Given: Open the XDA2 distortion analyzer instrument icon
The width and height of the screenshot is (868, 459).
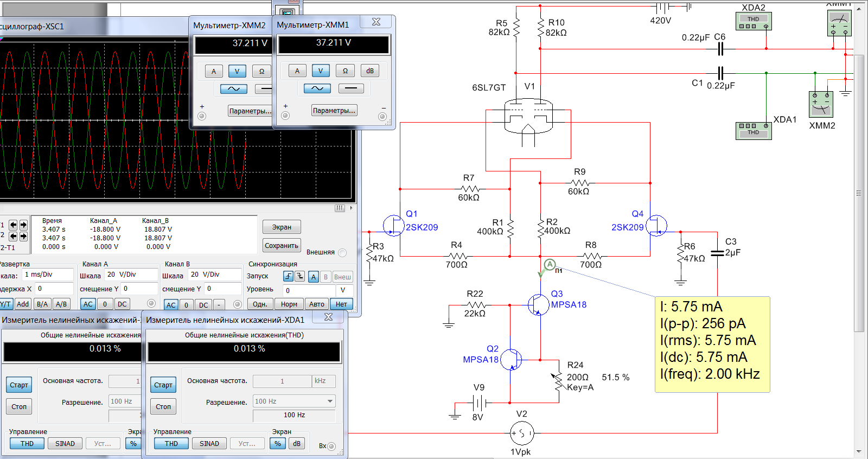Looking at the screenshot, I should pyautogui.click(x=754, y=22).
